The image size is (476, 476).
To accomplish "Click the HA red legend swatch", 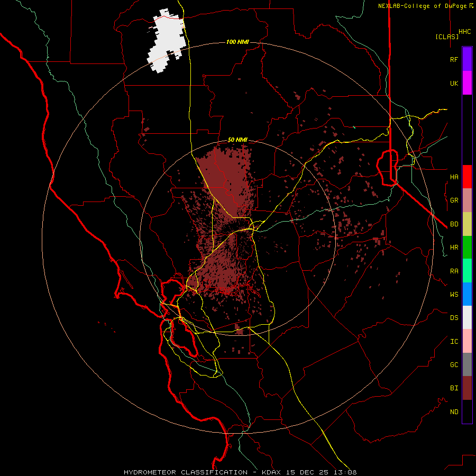I will [467, 177].
